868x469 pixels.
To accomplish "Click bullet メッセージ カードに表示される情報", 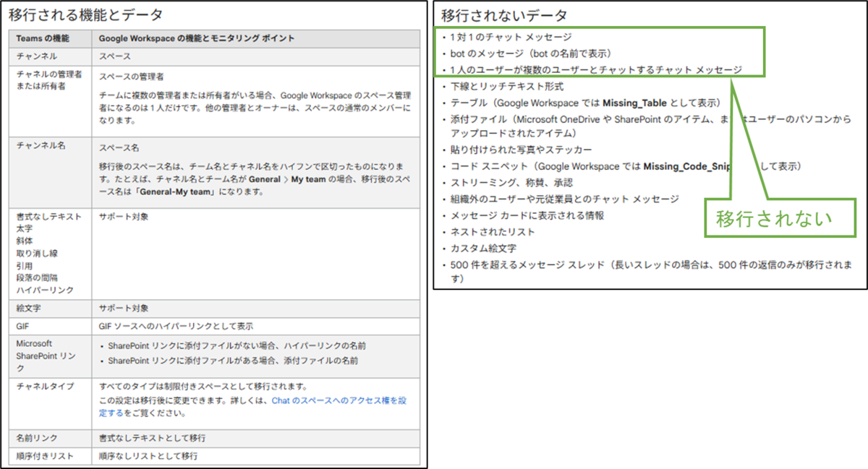I will [x=527, y=215].
